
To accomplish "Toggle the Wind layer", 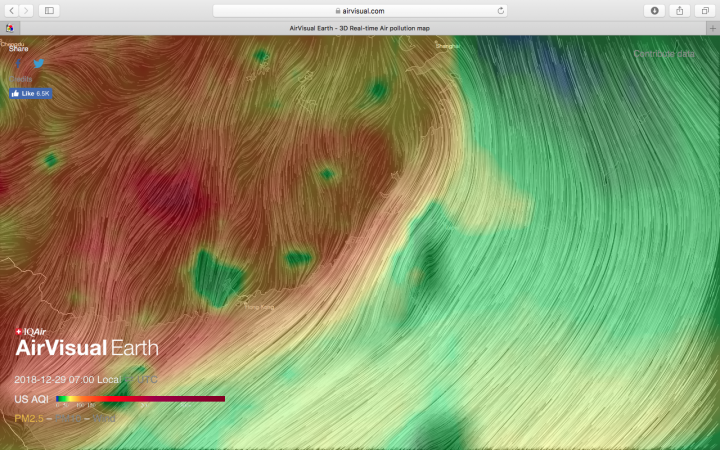I will tap(104, 418).
